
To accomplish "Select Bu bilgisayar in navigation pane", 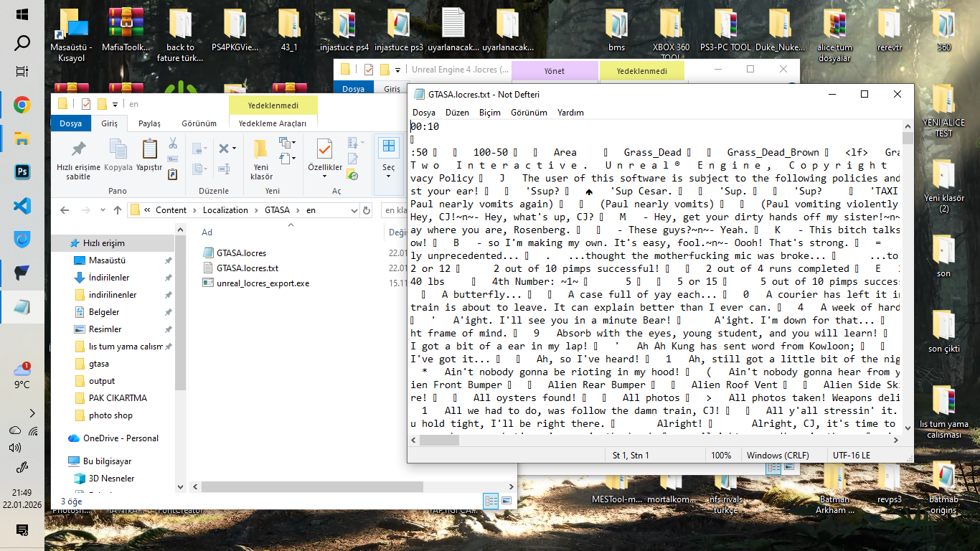I will (108, 461).
